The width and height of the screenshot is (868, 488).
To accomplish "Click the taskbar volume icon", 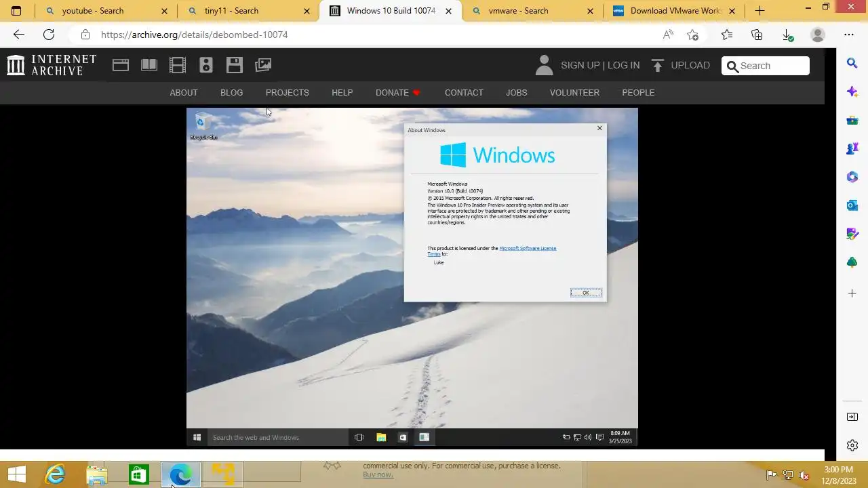I will pos(804,475).
